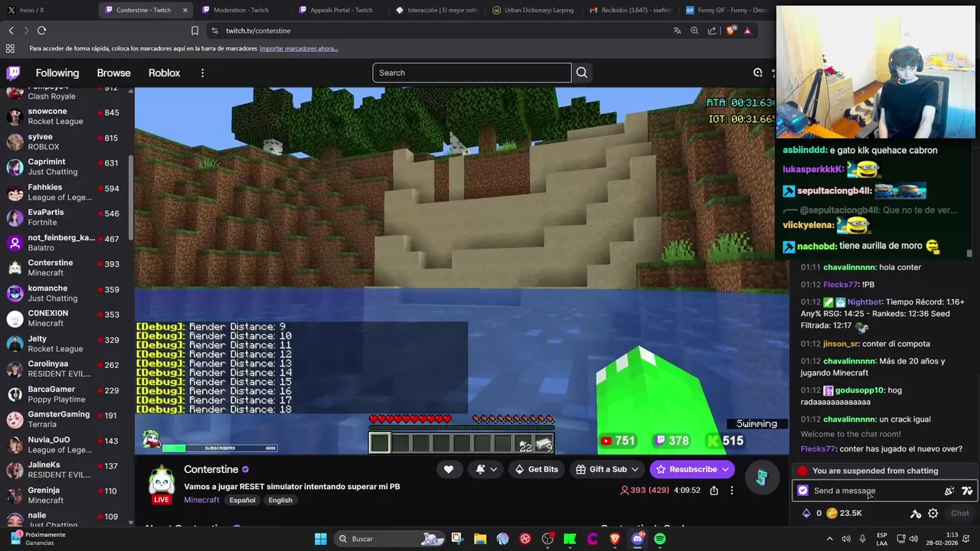The image size is (980, 551).
Task: Click the Twitch search input field
Action: [472, 73]
